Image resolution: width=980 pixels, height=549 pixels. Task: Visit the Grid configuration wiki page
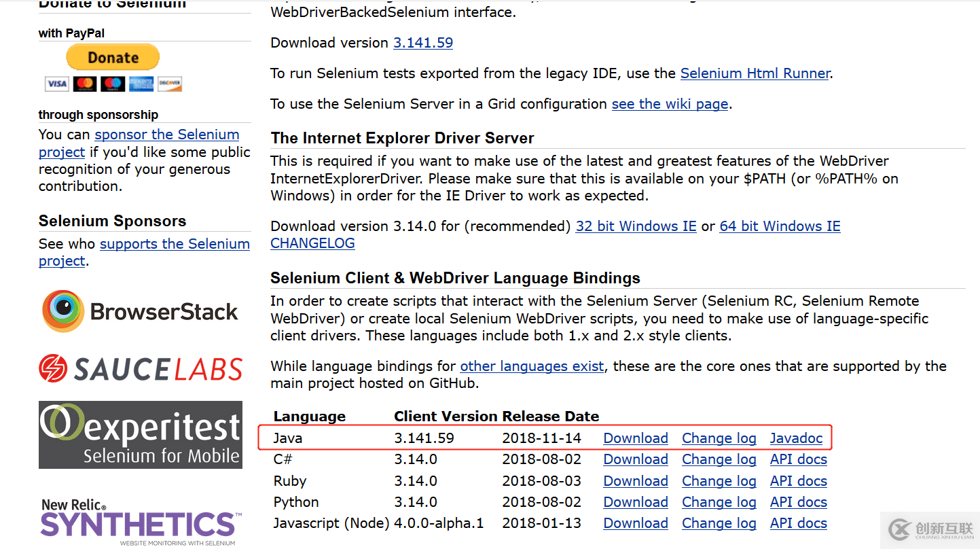(x=669, y=103)
